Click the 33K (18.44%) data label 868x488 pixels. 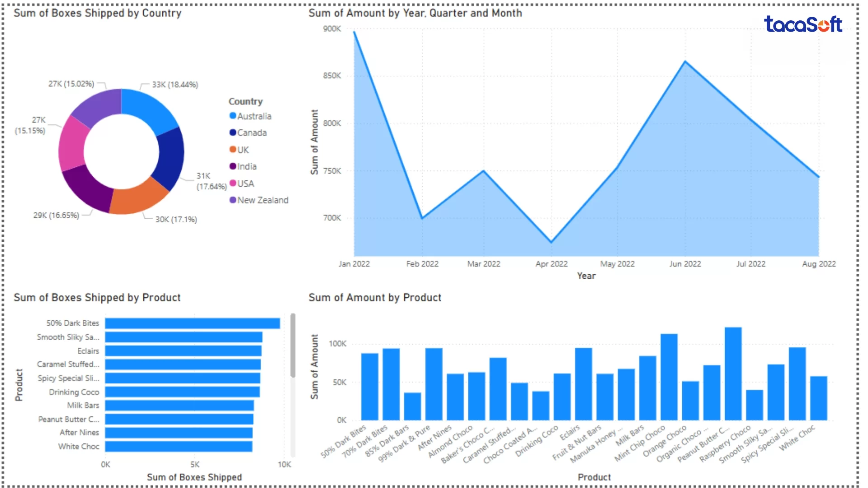coord(175,85)
